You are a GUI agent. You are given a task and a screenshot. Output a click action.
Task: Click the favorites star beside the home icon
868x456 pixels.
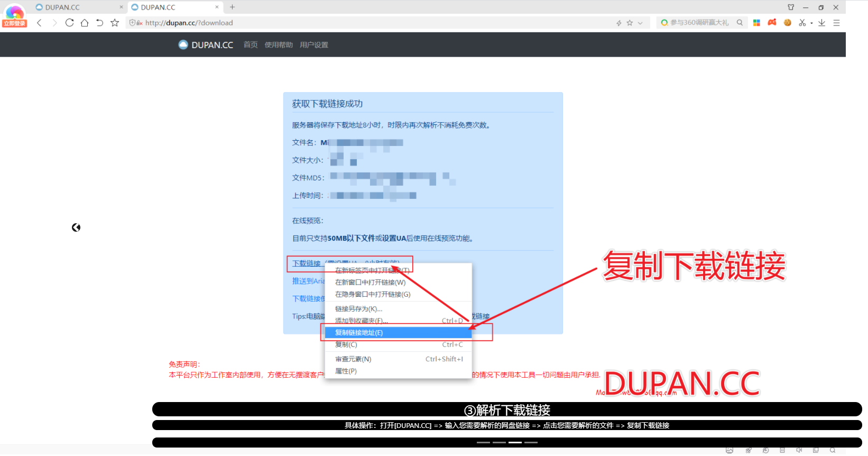[x=115, y=23]
